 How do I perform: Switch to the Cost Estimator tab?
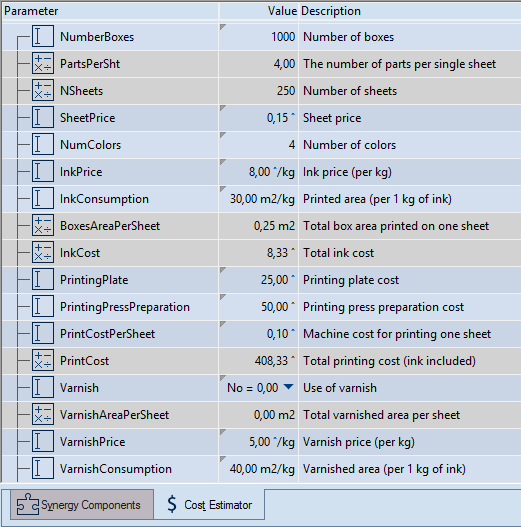coord(209,504)
